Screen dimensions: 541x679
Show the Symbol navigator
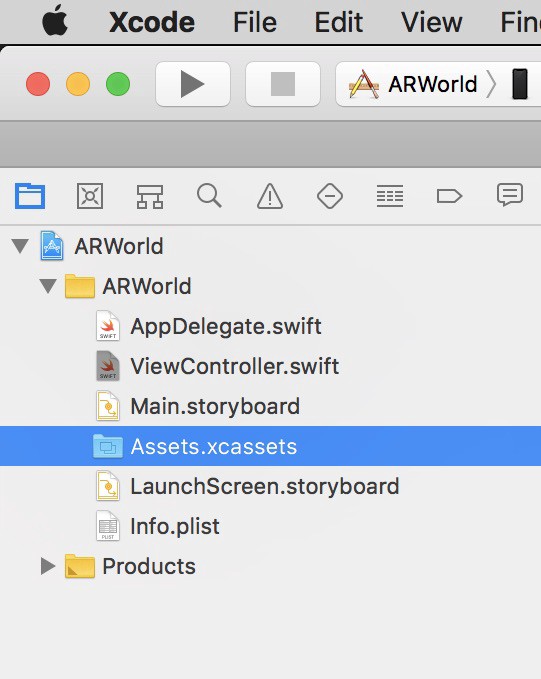[150, 197]
